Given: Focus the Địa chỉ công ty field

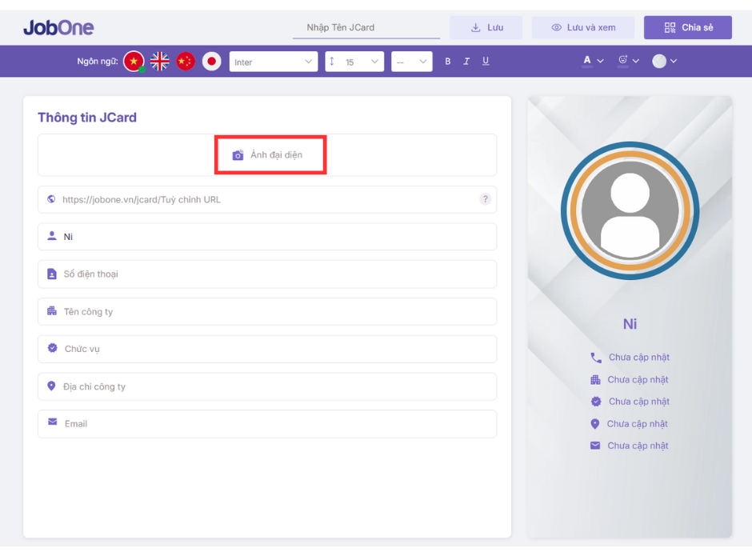Looking at the screenshot, I should click(x=267, y=386).
